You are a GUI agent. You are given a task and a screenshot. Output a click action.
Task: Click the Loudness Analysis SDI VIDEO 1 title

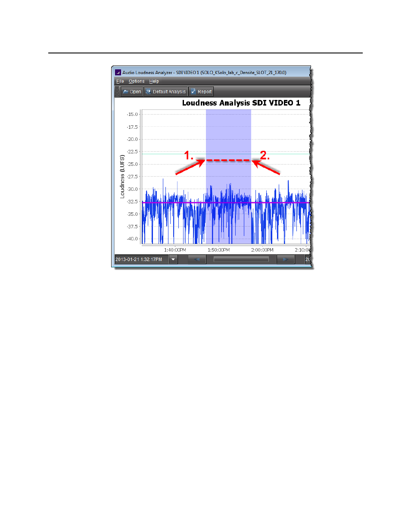tap(241, 103)
